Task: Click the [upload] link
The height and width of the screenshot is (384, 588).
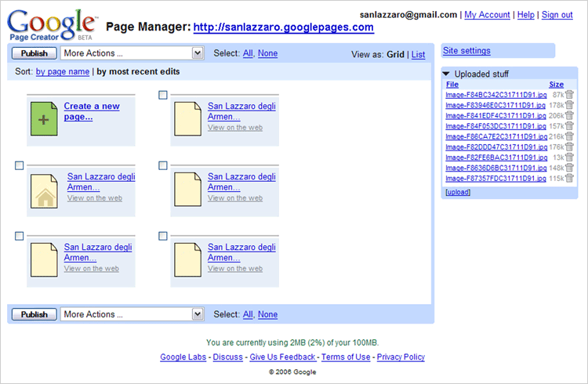Action: tap(458, 192)
